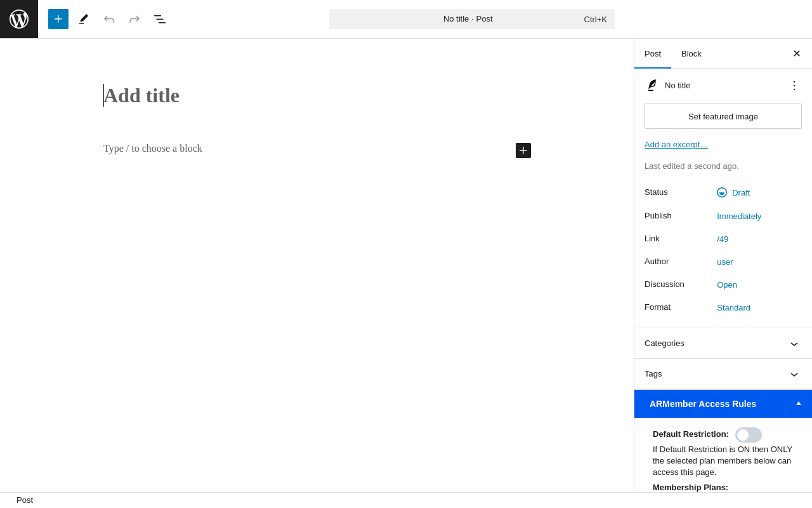This screenshot has width=812, height=508.
Task: Click the post quill icon
Action: [x=652, y=85]
